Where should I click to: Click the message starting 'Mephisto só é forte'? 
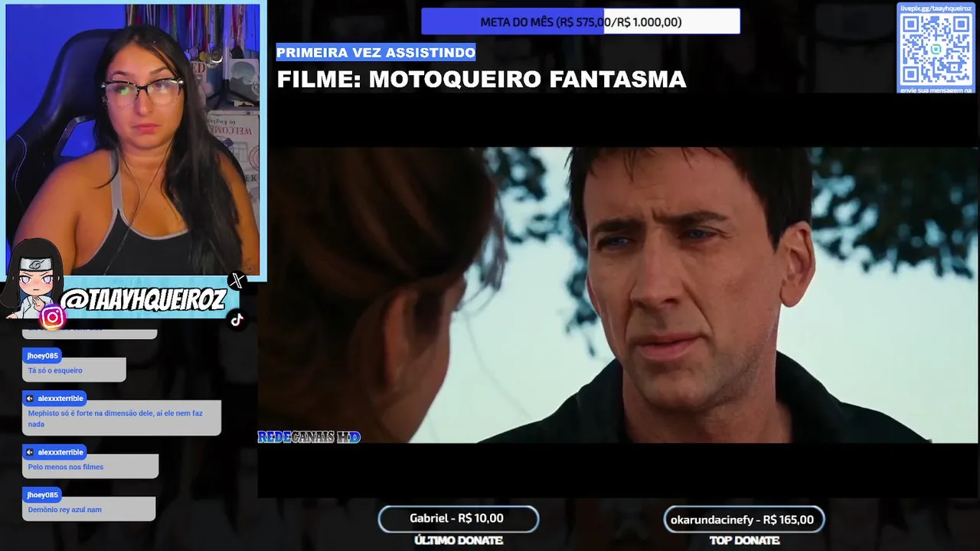tap(116, 419)
